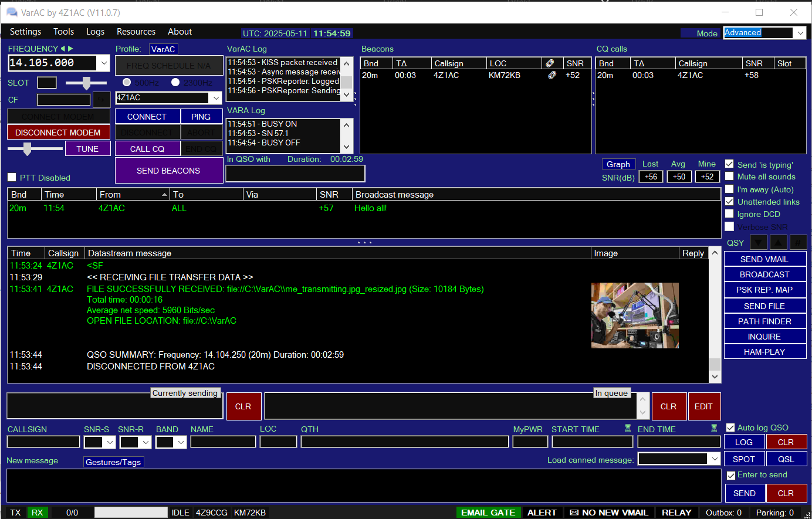Click the INQUIRE button

[764, 337]
